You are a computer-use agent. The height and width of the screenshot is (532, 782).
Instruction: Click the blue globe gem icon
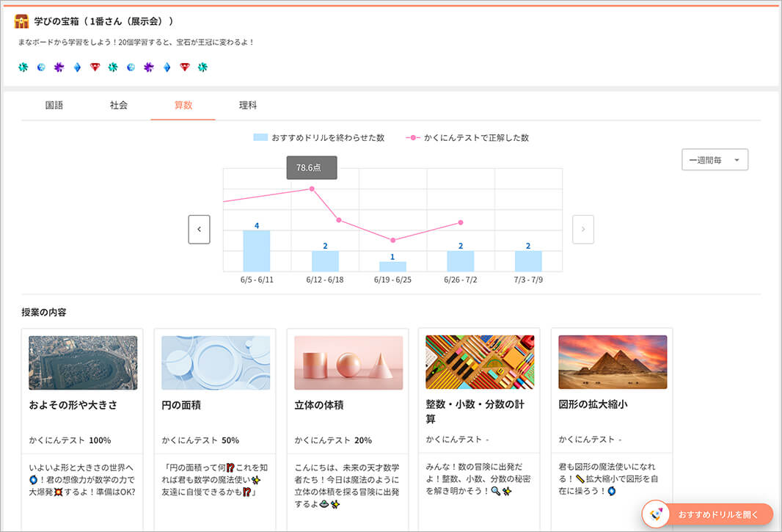(40, 66)
